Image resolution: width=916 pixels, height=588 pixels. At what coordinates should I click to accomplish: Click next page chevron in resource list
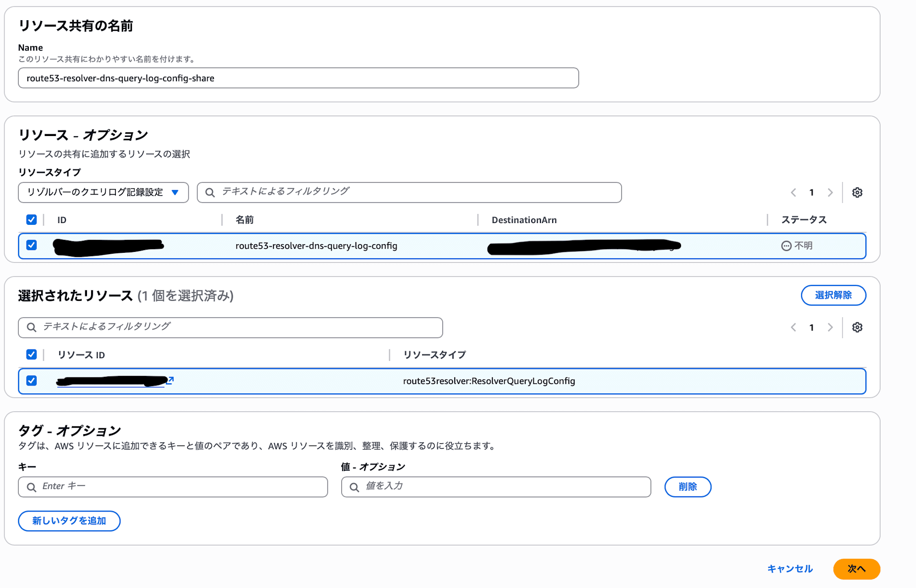click(x=830, y=192)
